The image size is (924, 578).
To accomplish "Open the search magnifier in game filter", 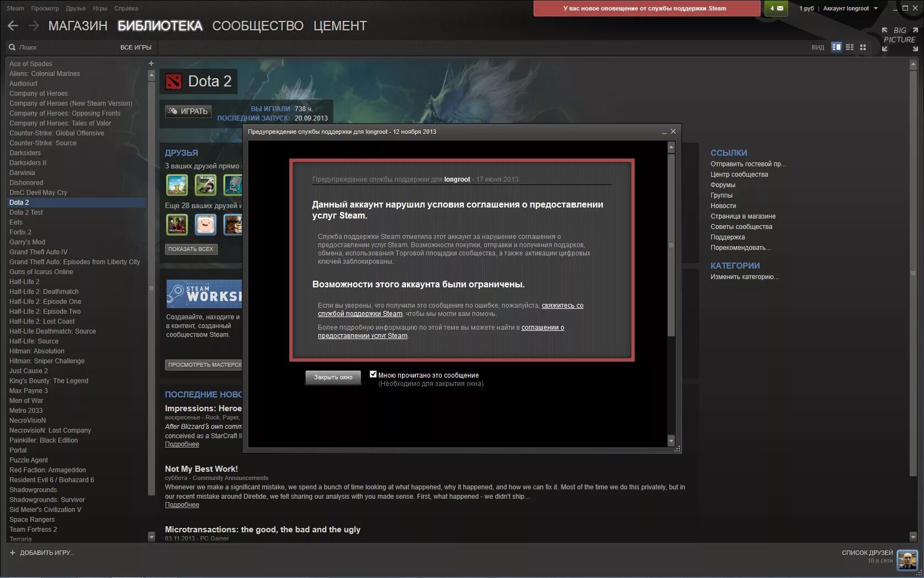I will click(12, 47).
